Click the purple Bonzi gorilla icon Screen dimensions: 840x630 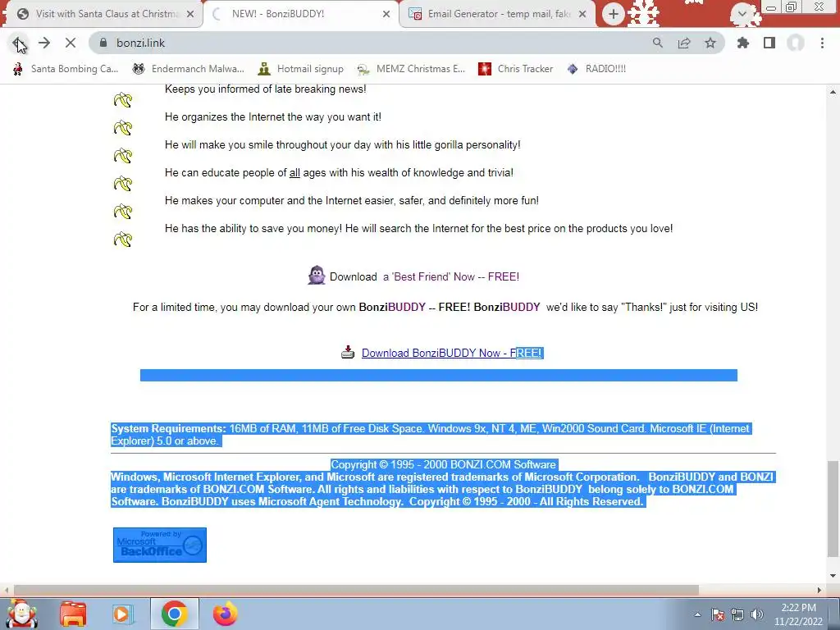tap(317, 276)
